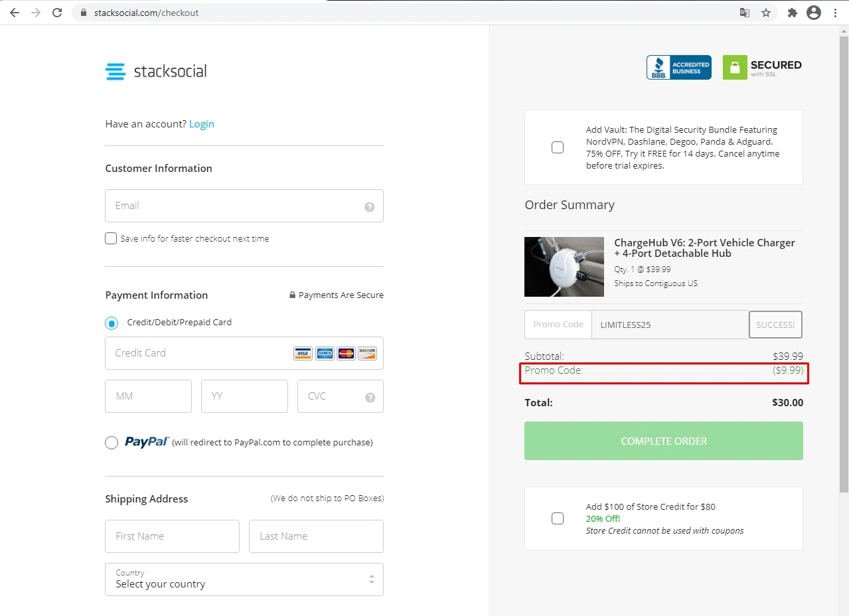Viewport: 849px width, 616px height.
Task: Open the Chrome three-dot menu
Action: click(835, 13)
